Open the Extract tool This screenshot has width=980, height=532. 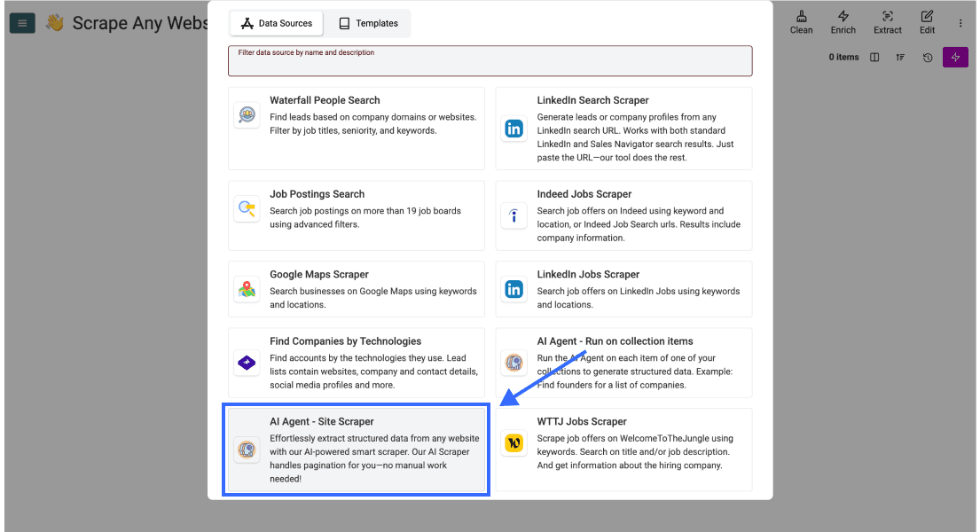tap(888, 22)
